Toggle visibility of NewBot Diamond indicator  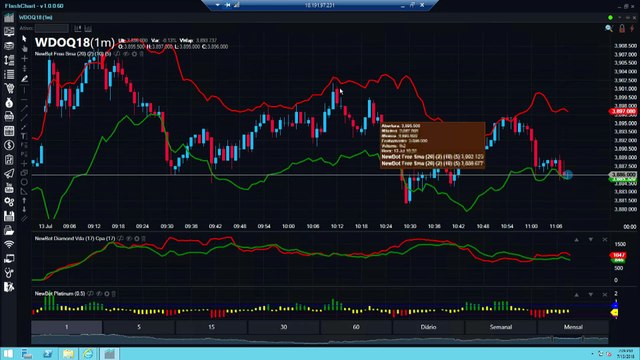point(129,238)
